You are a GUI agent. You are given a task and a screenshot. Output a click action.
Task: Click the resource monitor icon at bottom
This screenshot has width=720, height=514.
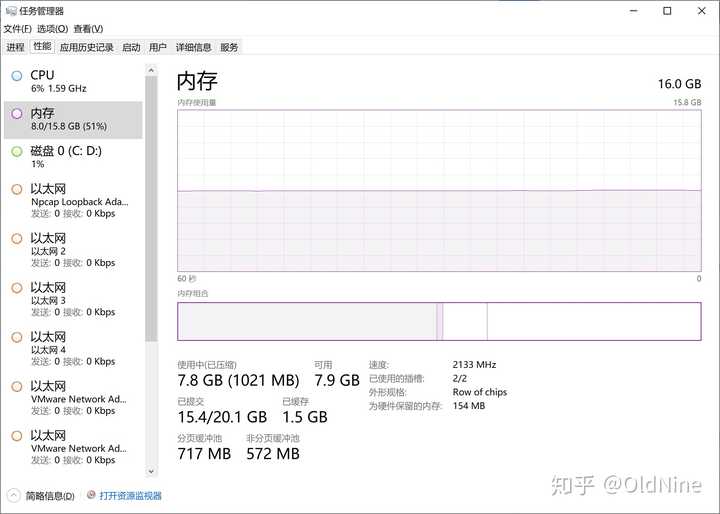pyautogui.click(x=91, y=495)
